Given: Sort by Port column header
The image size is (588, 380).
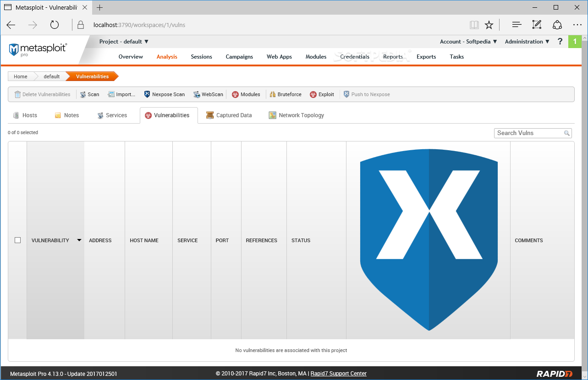Looking at the screenshot, I should pos(222,240).
